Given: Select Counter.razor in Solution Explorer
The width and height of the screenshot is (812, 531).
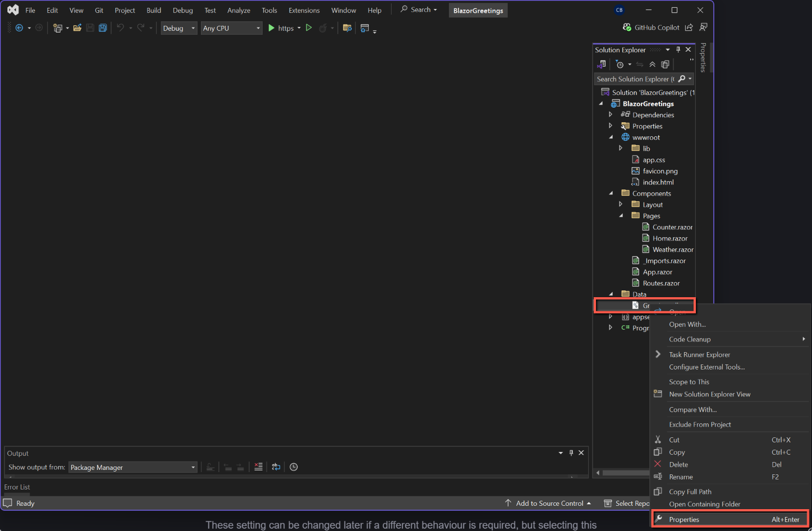Looking at the screenshot, I should pyautogui.click(x=672, y=227).
